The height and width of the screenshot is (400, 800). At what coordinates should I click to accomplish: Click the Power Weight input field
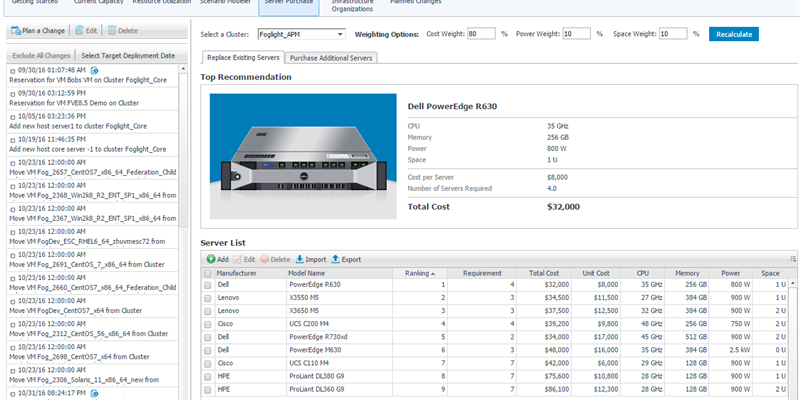(577, 34)
